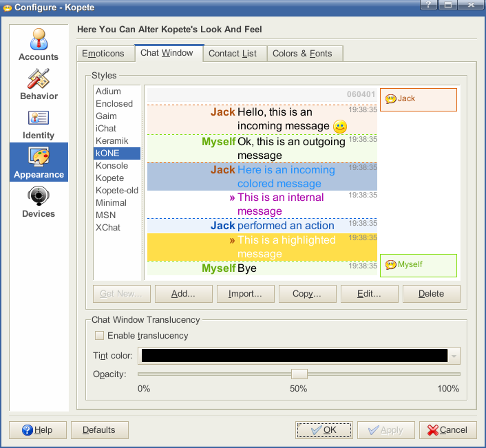Select the Keramik style
Viewport: 486px width, 448px height.
[117, 141]
